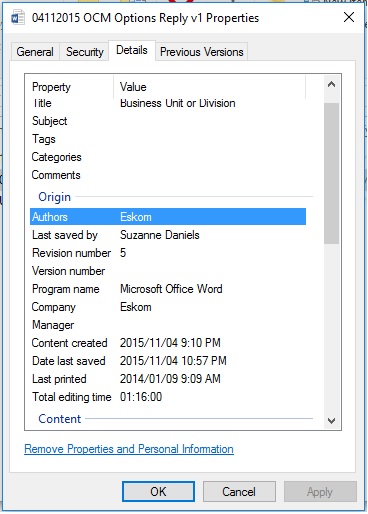Screen dimensions: 368x514
Task: Click the value '2014/01/09 9:09 AM'
Action: coord(170,379)
